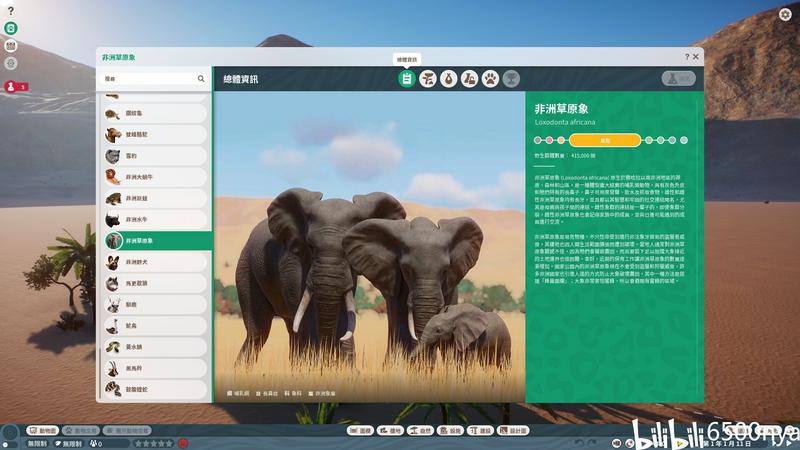Select the African bullfrog entry in the list
The width and height of the screenshot is (800, 450).
coord(155,198)
